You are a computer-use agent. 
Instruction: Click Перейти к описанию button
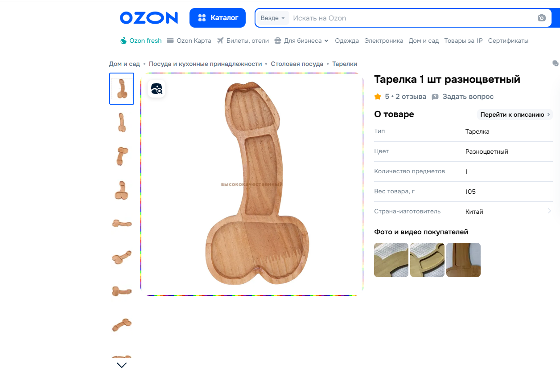pyautogui.click(x=515, y=114)
